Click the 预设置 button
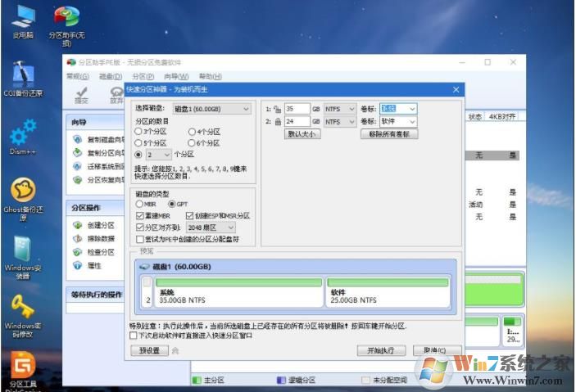 click(149, 350)
